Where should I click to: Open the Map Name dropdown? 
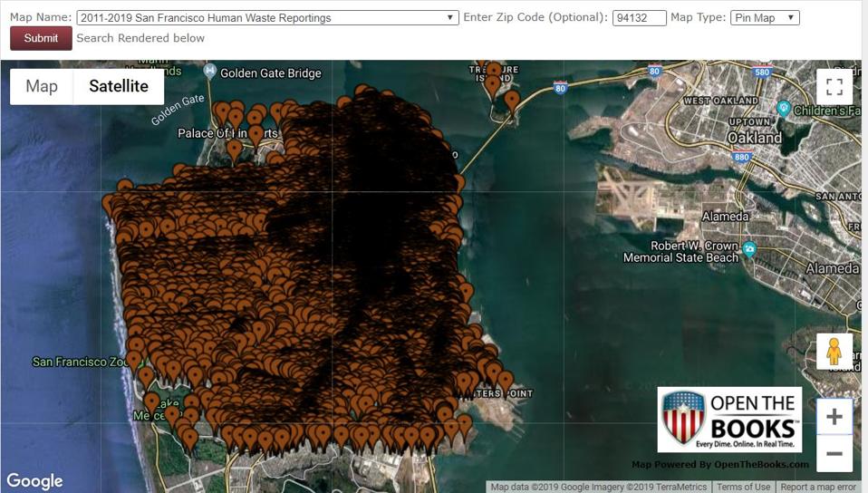(267, 17)
